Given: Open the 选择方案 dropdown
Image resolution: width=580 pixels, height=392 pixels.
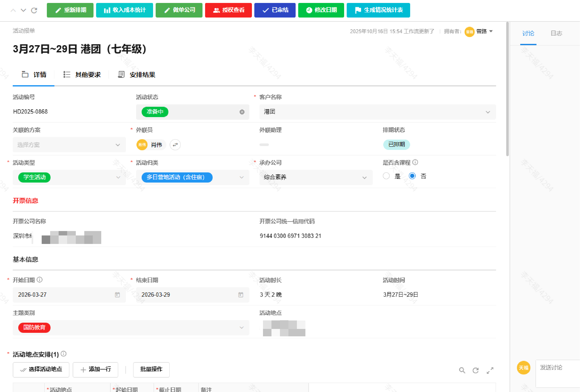Looking at the screenshot, I should pyautogui.click(x=117, y=145).
